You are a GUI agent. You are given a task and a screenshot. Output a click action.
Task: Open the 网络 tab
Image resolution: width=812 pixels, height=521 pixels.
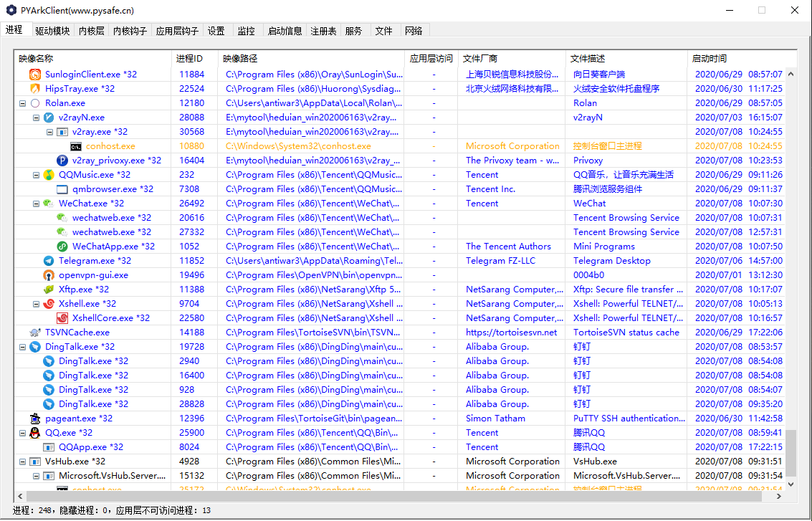tap(414, 31)
